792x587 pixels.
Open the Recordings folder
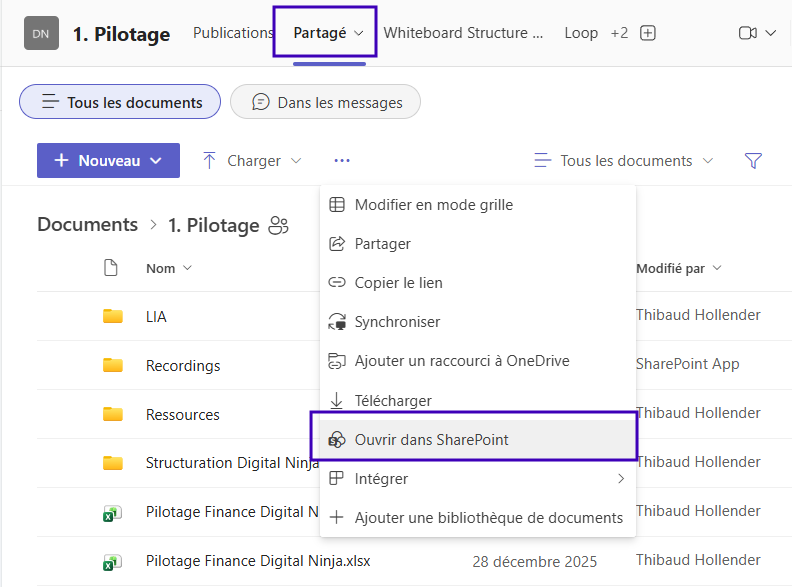(x=183, y=365)
